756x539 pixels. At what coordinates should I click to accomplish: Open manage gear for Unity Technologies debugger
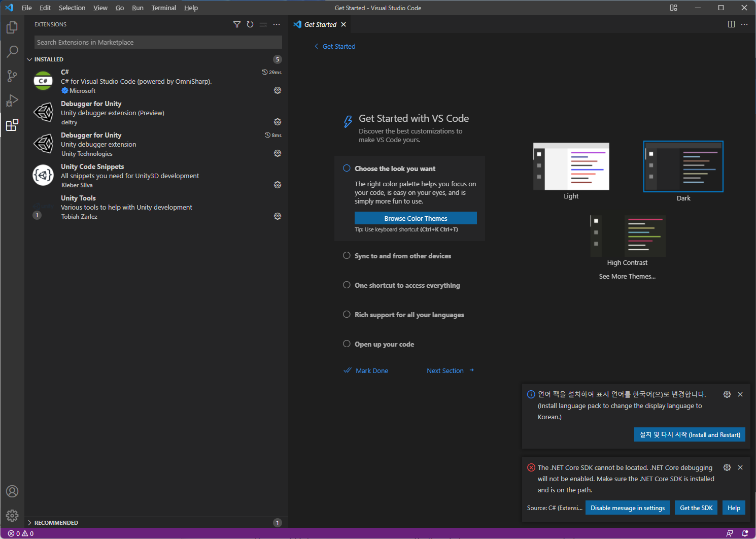tap(278, 153)
